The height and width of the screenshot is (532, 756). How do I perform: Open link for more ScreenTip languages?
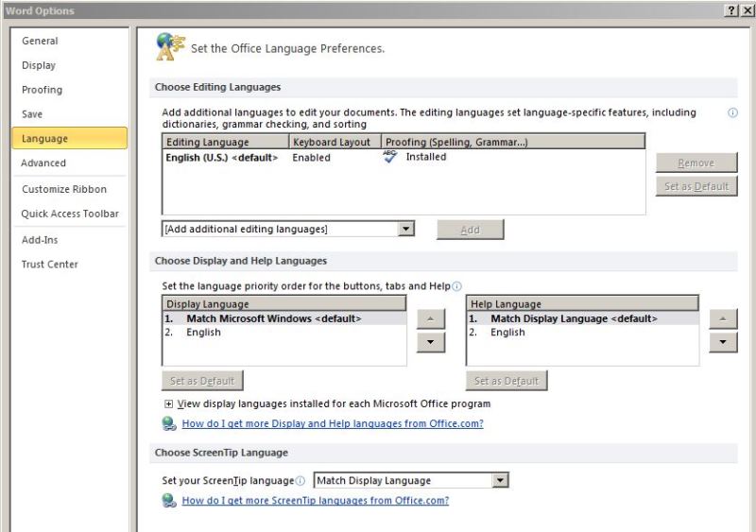pyautogui.click(x=316, y=501)
